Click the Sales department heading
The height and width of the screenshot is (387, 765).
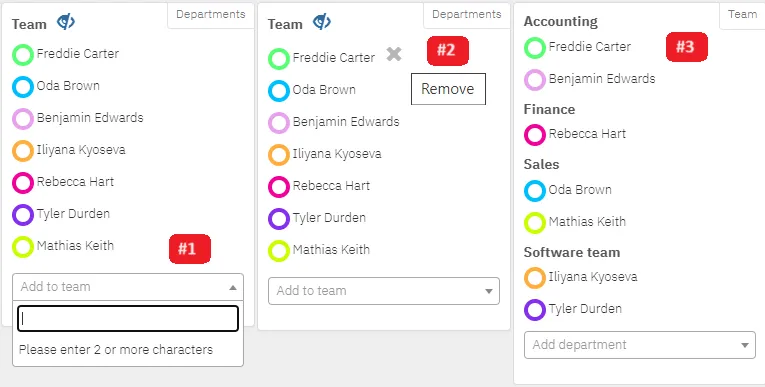(x=542, y=164)
